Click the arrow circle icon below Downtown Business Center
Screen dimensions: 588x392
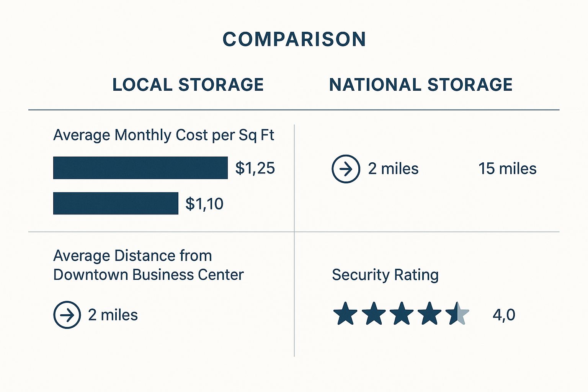click(67, 315)
